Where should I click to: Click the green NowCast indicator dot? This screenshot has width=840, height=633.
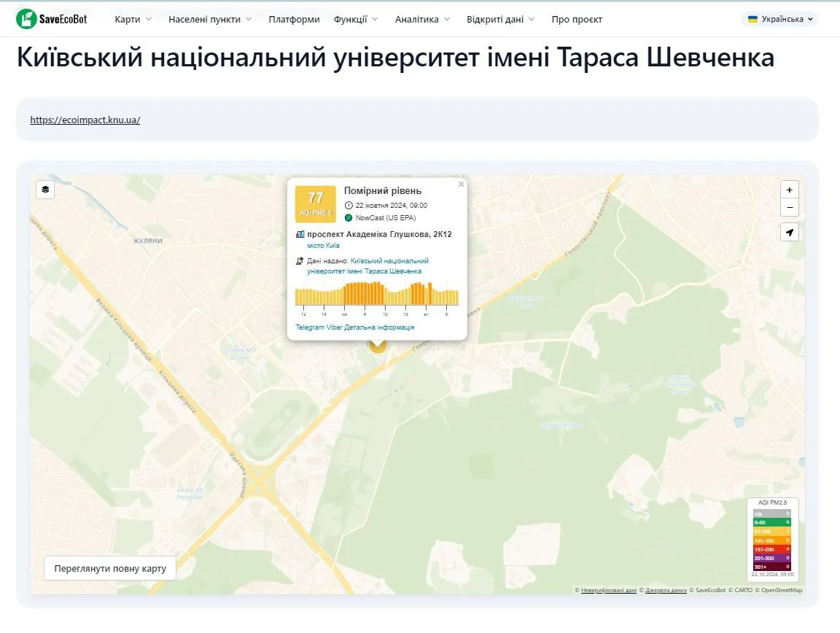[349, 217]
